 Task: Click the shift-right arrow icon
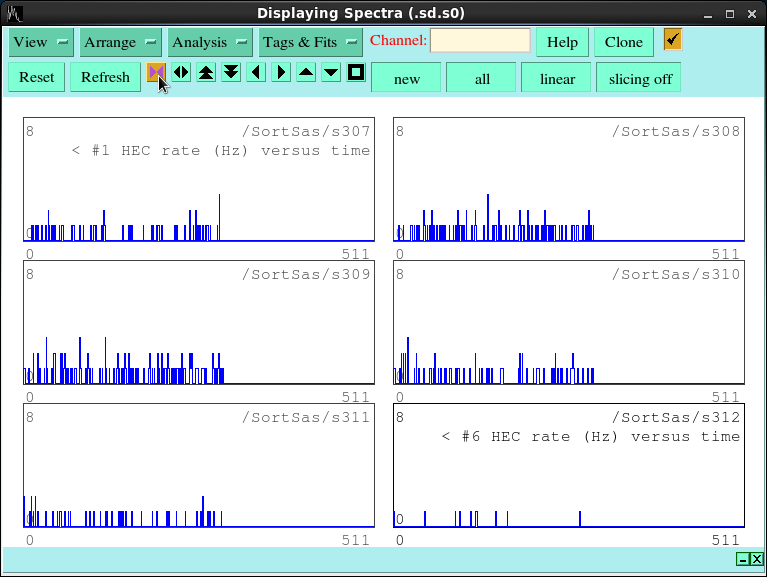click(281, 73)
